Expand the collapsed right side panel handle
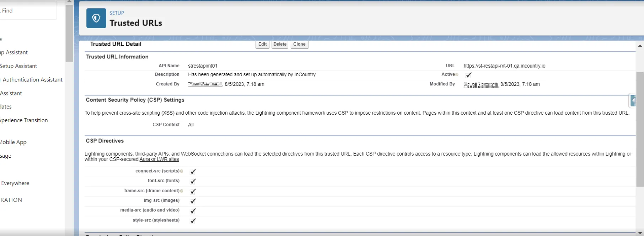The width and height of the screenshot is (644, 236). pos(633,100)
